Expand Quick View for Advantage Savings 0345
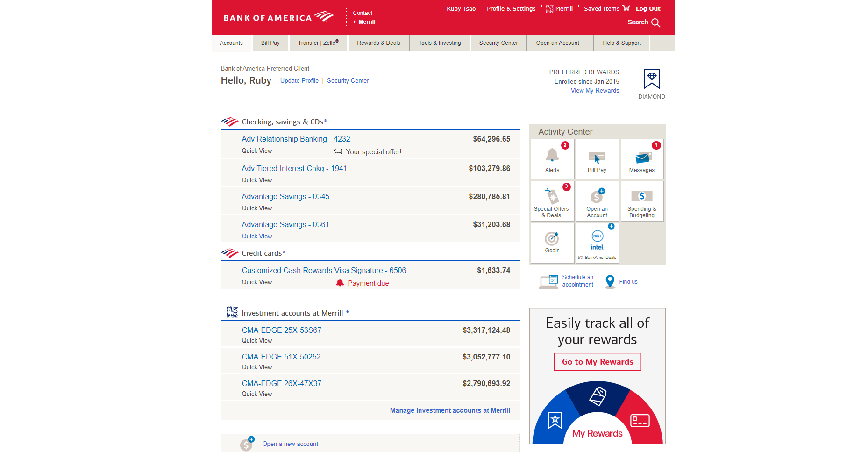This screenshot has height=452, width=868. click(257, 208)
